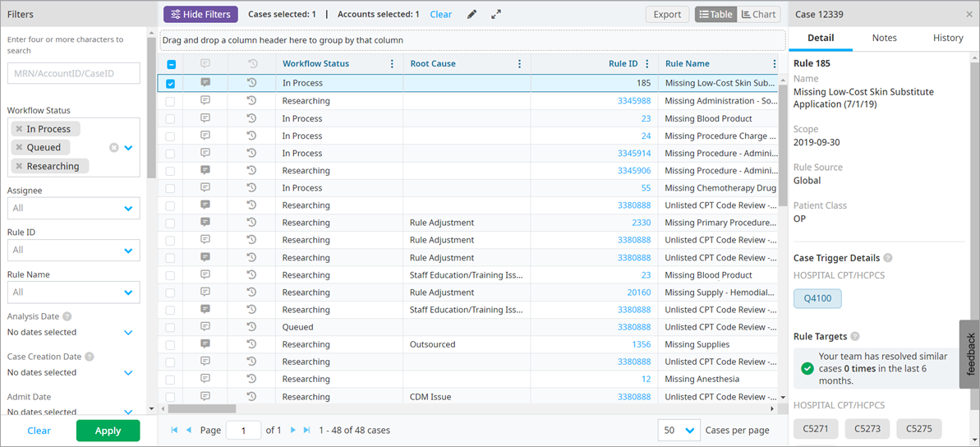The width and height of the screenshot is (980, 447).
Task: Click Clear link in Filters footer
Action: pyautogui.click(x=39, y=430)
